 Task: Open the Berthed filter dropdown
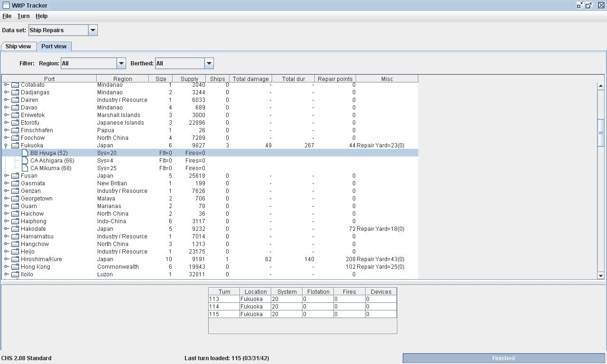(x=209, y=64)
